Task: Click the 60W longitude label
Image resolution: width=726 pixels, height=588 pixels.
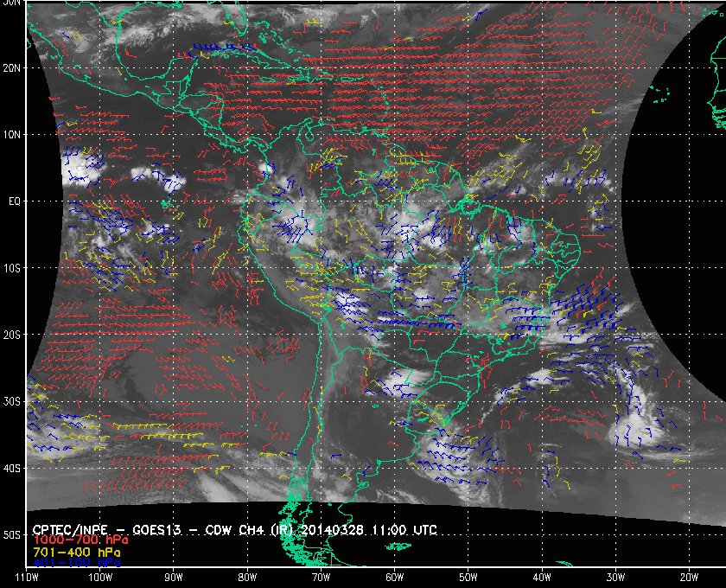Action: 394,577
